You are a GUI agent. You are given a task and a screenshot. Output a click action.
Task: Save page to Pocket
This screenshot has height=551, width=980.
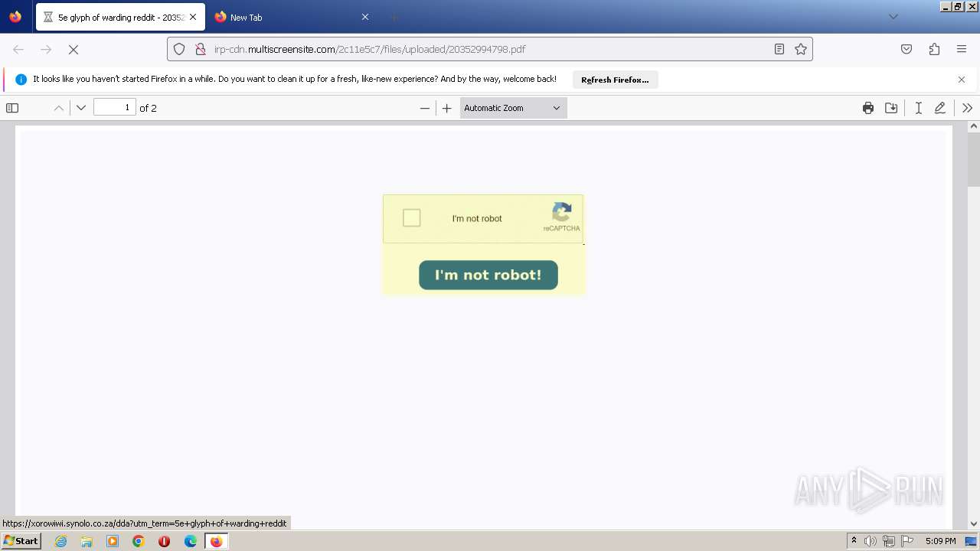coord(906,49)
